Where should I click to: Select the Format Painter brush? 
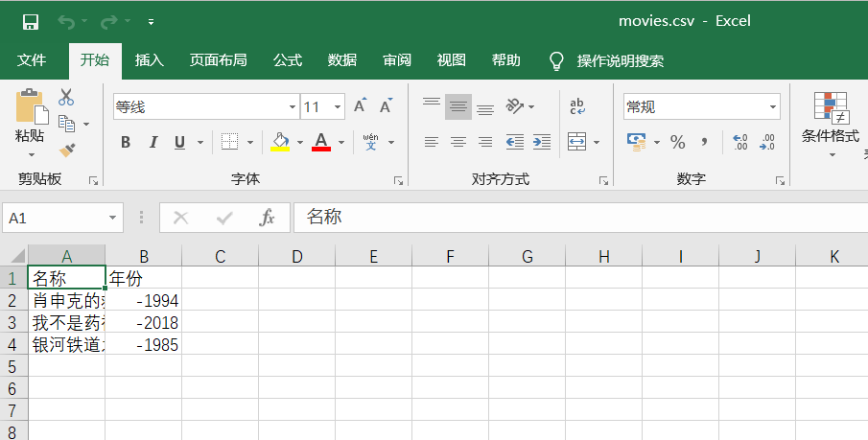pos(66,150)
